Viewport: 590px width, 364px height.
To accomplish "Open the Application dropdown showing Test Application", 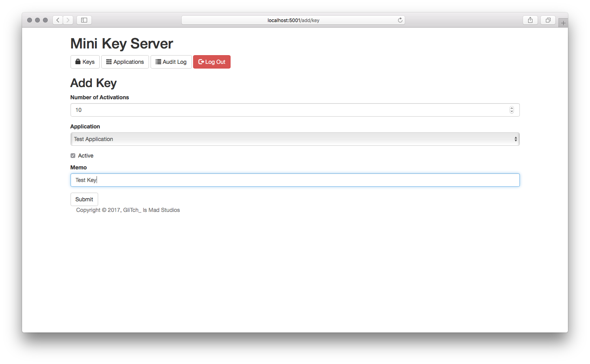I will (x=295, y=139).
